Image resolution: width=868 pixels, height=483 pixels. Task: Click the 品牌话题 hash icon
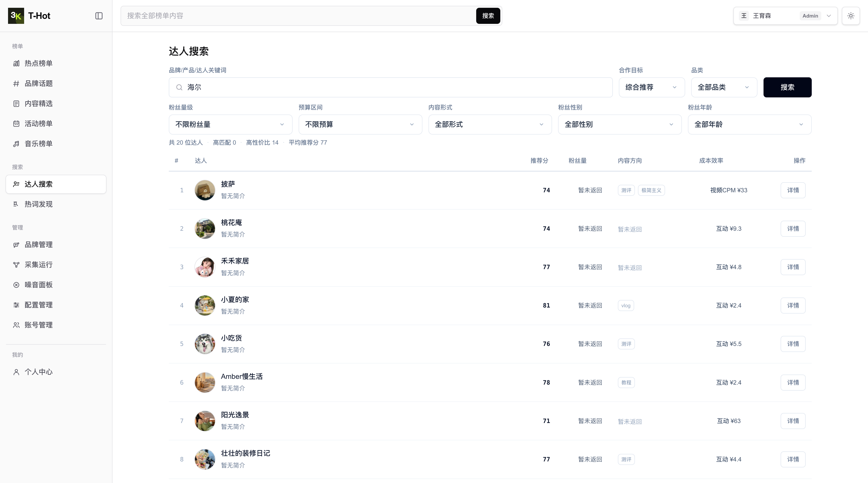(x=16, y=84)
